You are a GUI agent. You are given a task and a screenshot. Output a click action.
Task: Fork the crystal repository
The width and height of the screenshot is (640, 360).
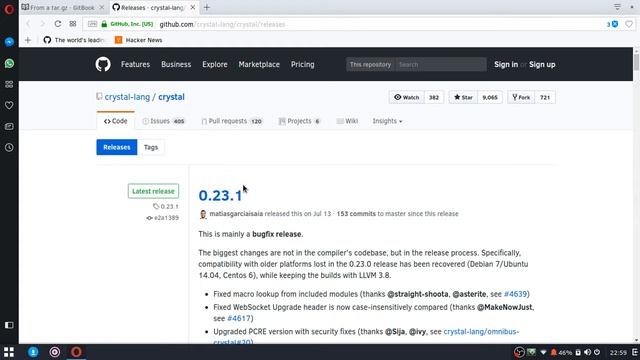[521, 97]
